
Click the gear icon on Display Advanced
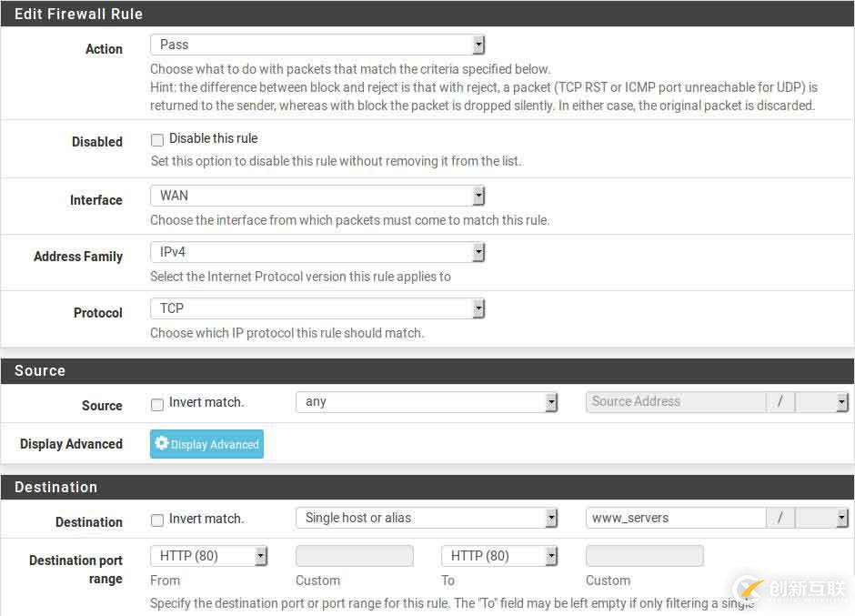point(162,444)
